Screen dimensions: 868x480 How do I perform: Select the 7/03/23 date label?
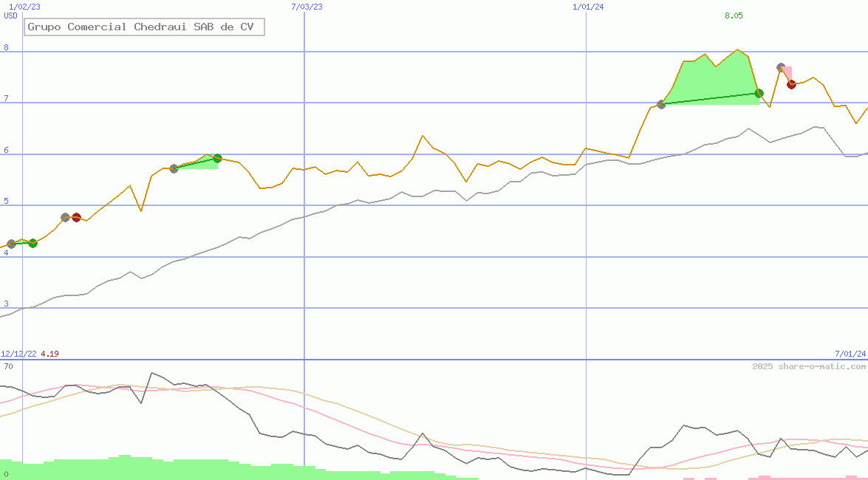tap(307, 7)
